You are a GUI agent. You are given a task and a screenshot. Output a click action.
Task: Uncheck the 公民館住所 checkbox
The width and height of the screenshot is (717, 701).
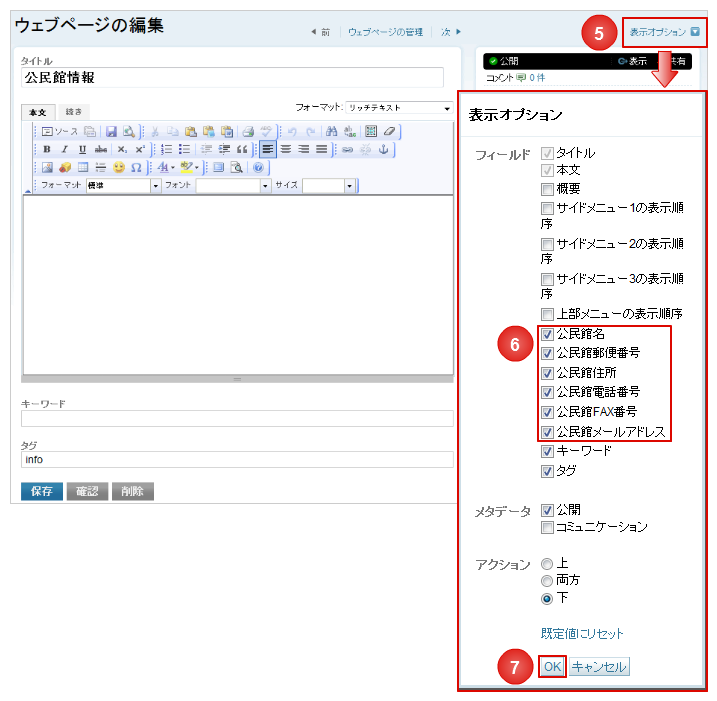click(x=547, y=374)
